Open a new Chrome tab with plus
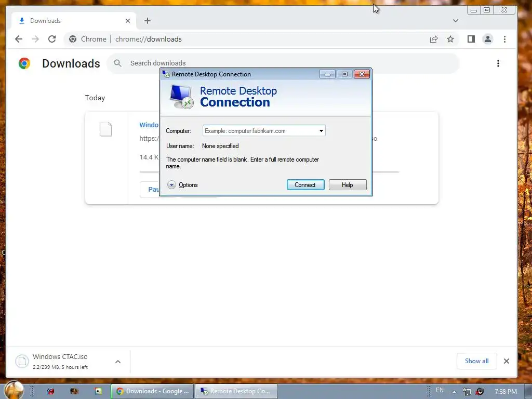 (x=147, y=21)
